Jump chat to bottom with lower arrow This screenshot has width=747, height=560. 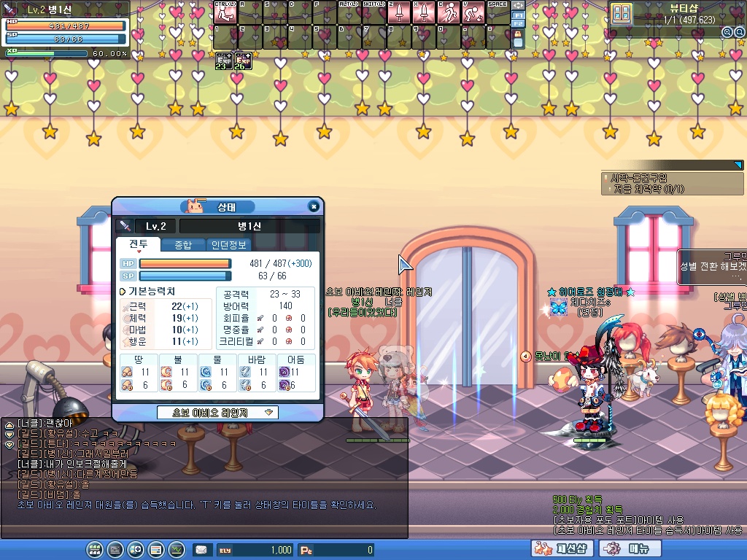(9, 444)
